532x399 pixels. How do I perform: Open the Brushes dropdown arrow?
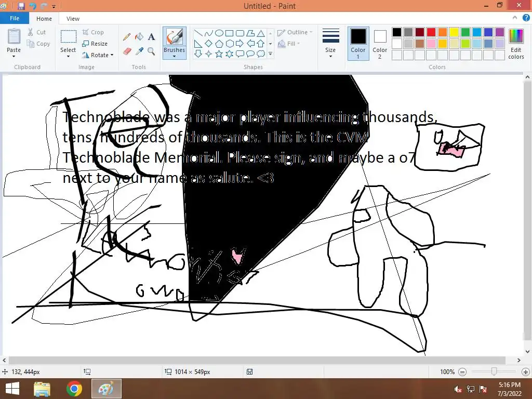[x=175, y=56]
